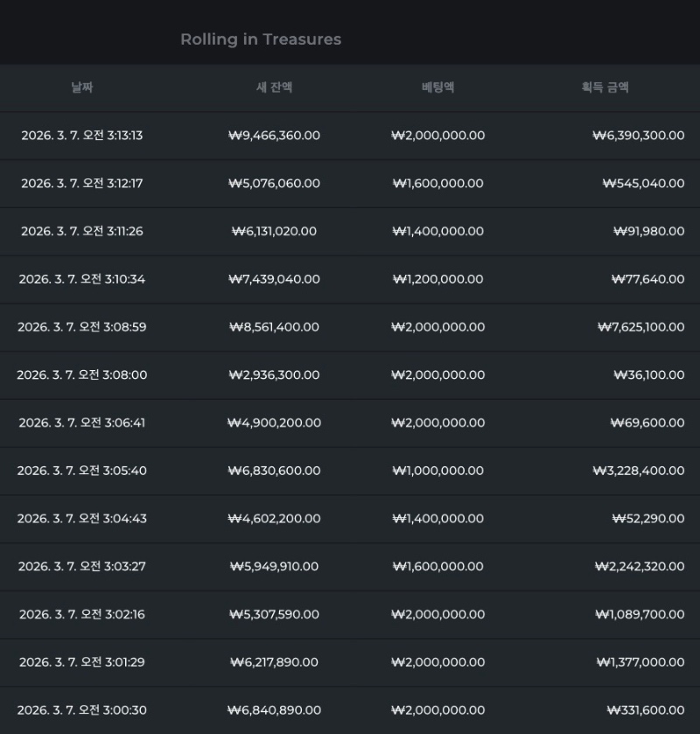Click the ₩1,400,000.00 bet in 3:11:26 row
Image resolution: width=700 pixels, height=734 pixels.
pyautogui.click(x=437, y=232)
